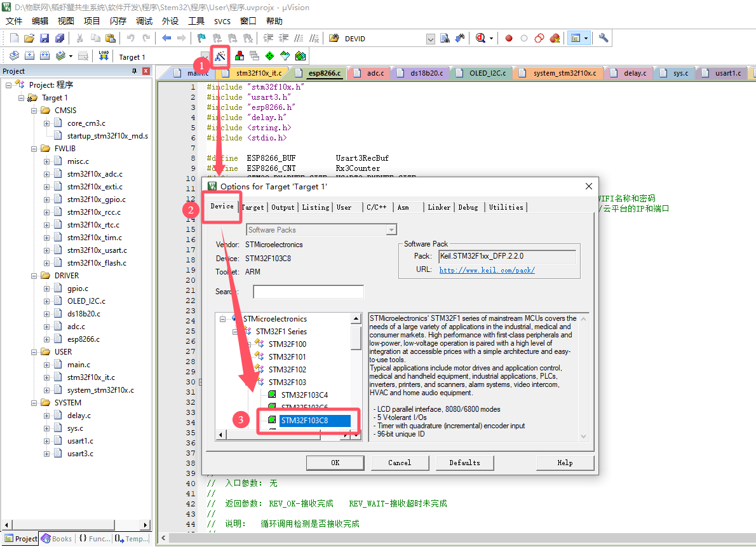Paste from clipboard toolbar icon
The image size is (756, 549).
[111, 38]
